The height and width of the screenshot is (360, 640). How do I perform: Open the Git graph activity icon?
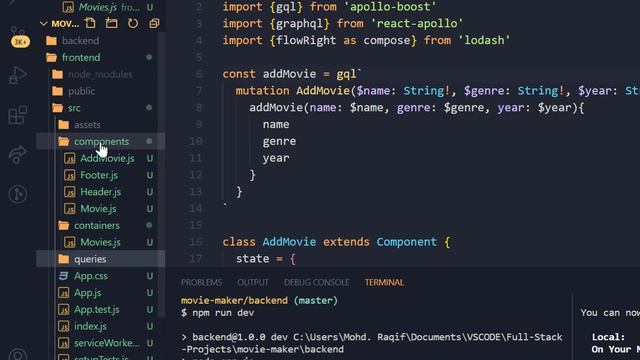[x=18, y=194]
